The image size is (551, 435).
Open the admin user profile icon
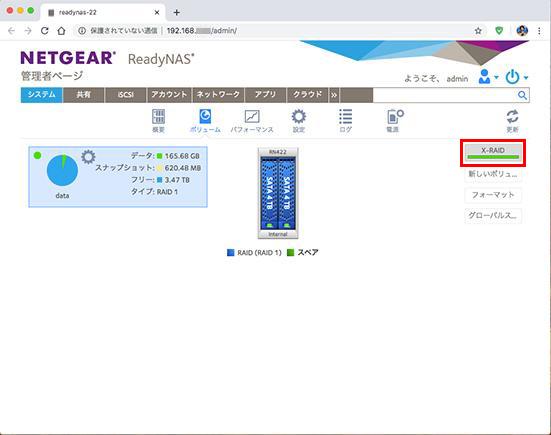coord(484,76)
